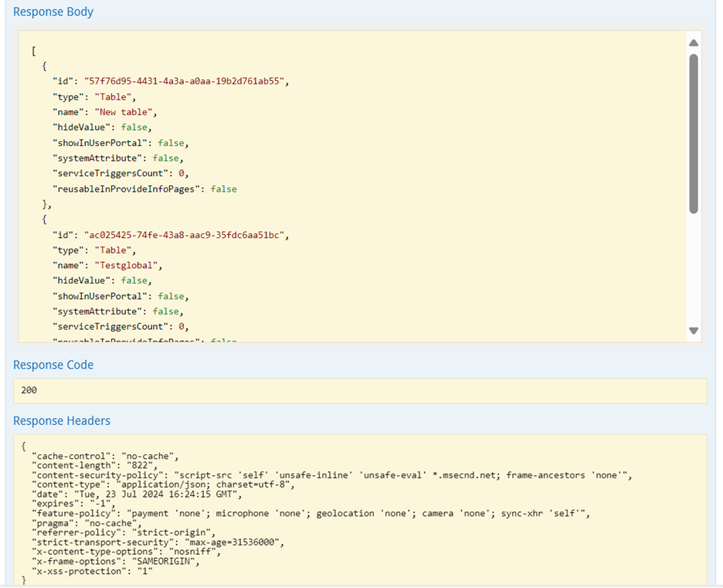Click the id value ac025425-74fe-43a8-aac9-35fdc6aa51bc

pyautogui.click(x=184, y=235)
